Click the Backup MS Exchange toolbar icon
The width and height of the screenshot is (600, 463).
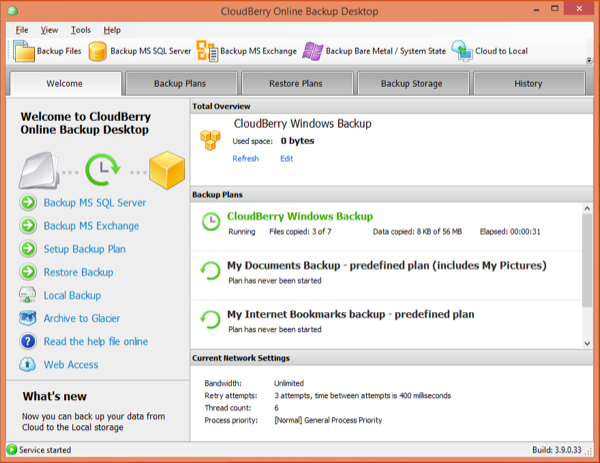tap(207, 51)
